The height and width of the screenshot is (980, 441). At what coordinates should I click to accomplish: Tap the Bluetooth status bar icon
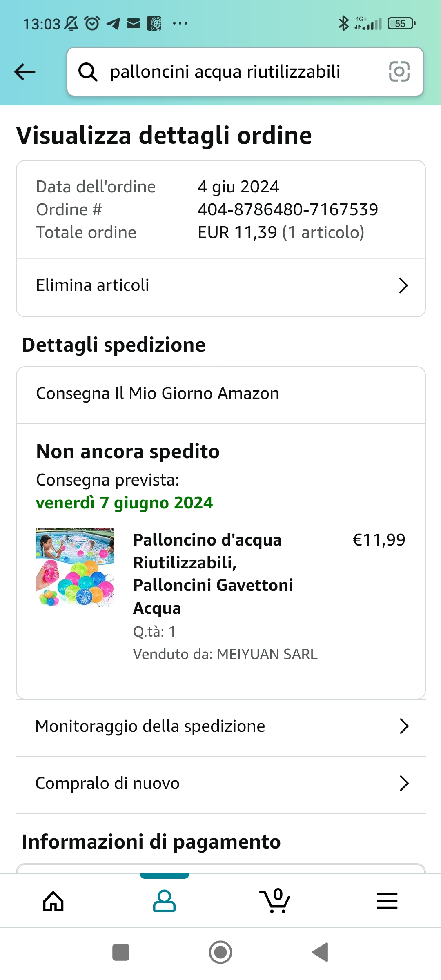(x=343, y=23)
